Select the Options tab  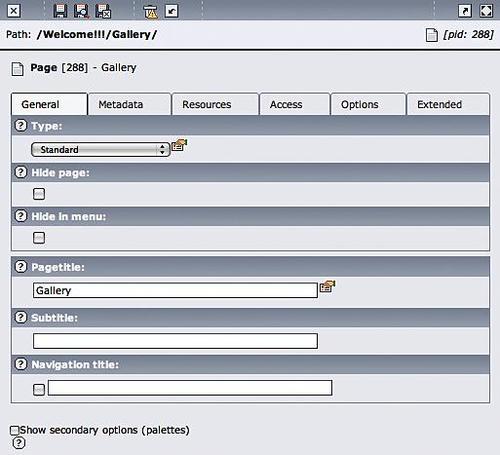368,104
